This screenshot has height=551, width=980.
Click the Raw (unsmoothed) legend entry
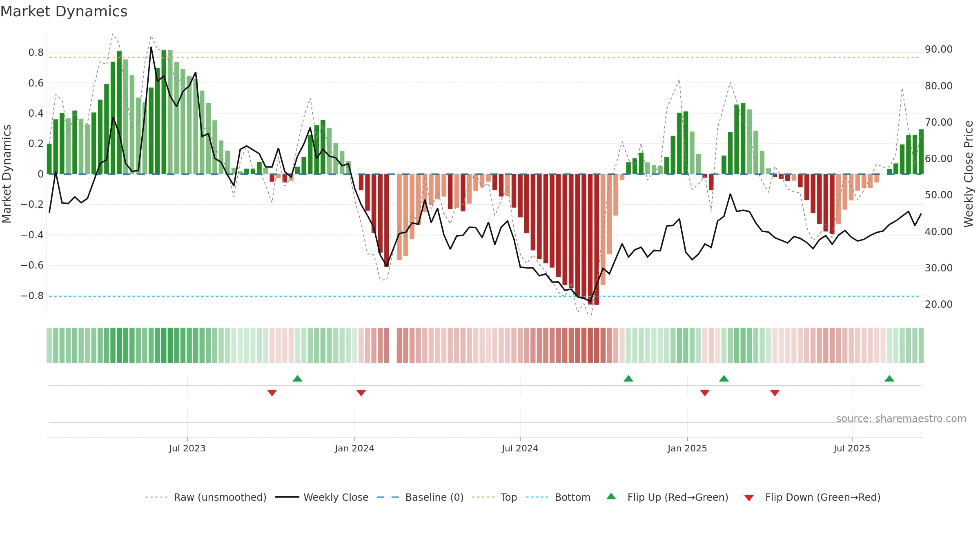tap(206, 497)
